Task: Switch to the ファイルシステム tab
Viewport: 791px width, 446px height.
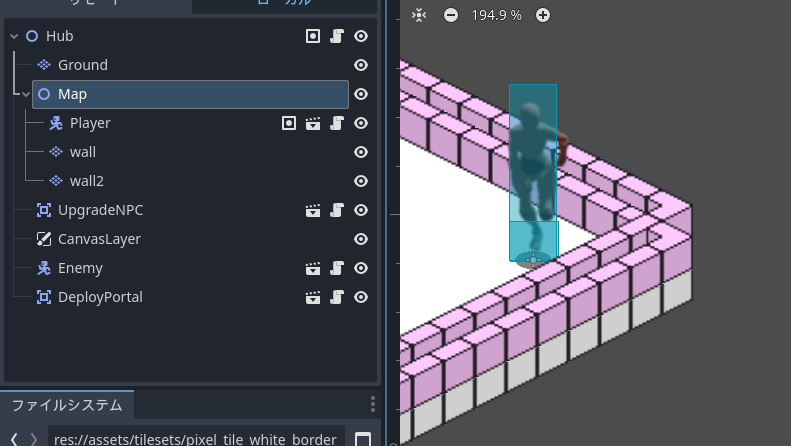Action: tap(67, 405)
